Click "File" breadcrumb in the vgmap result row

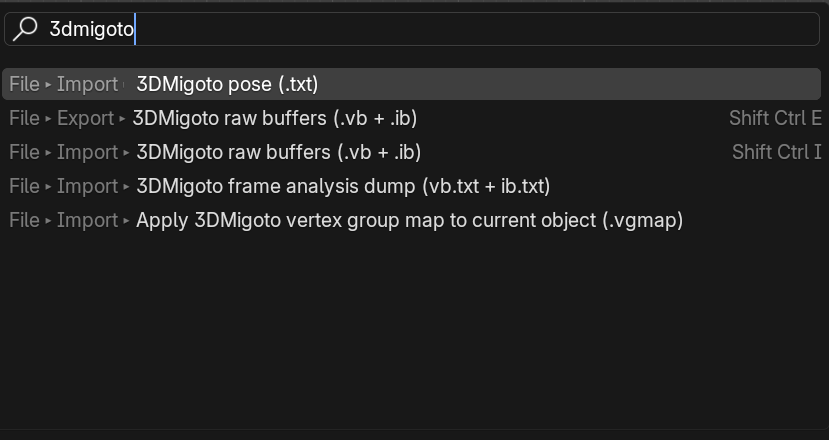(x=24, y=220)
